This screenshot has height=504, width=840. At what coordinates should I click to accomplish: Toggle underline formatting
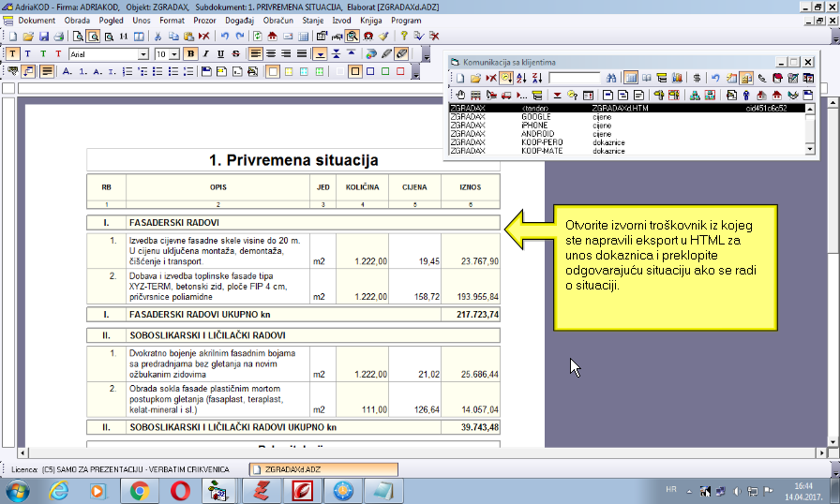pyautogui.click(x=220, y=54)
